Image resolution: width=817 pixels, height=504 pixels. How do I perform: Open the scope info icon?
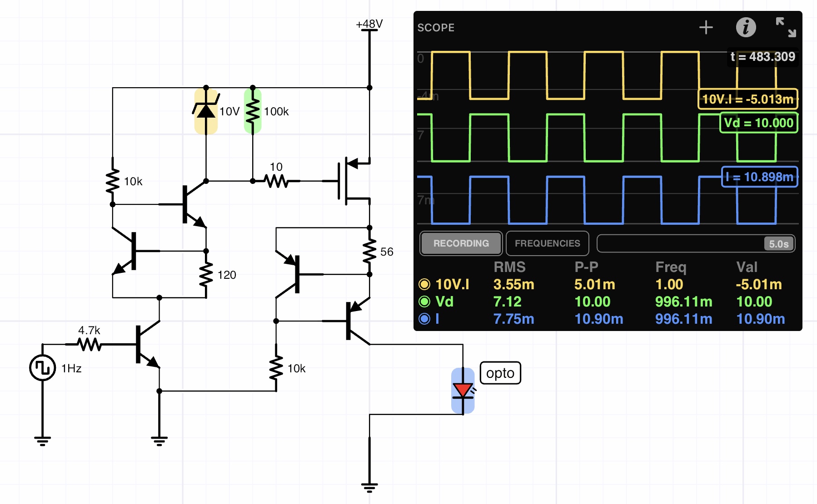(x=746, y=27)
